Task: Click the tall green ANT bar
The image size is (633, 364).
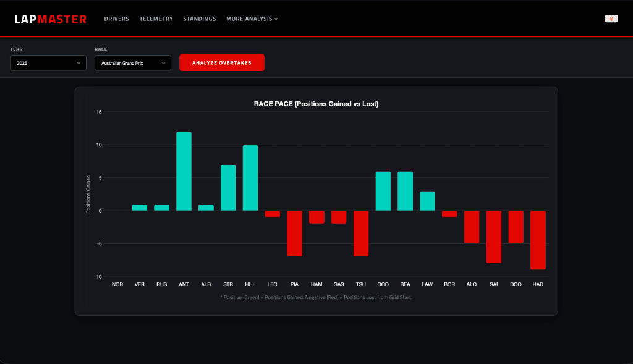Action: 184,171
